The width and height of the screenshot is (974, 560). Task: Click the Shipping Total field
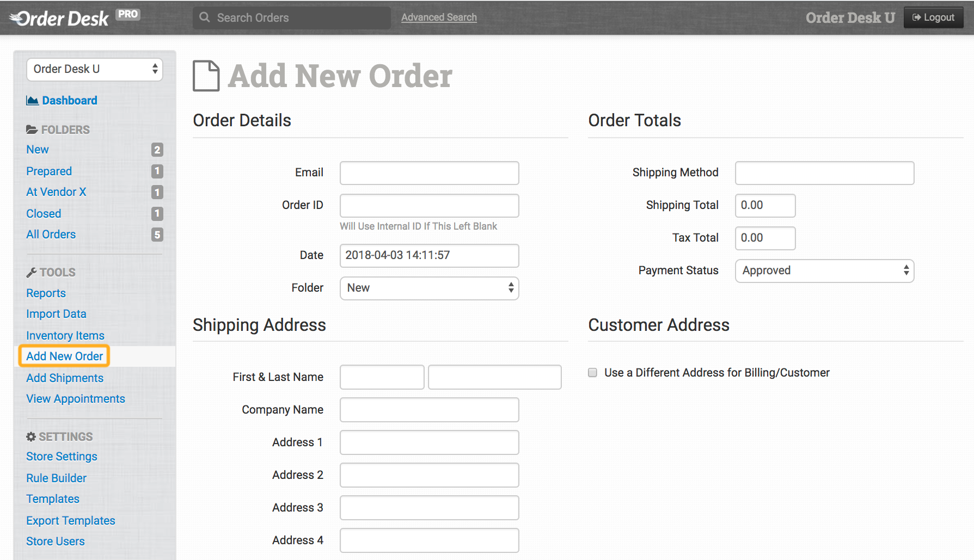(765, 206)
